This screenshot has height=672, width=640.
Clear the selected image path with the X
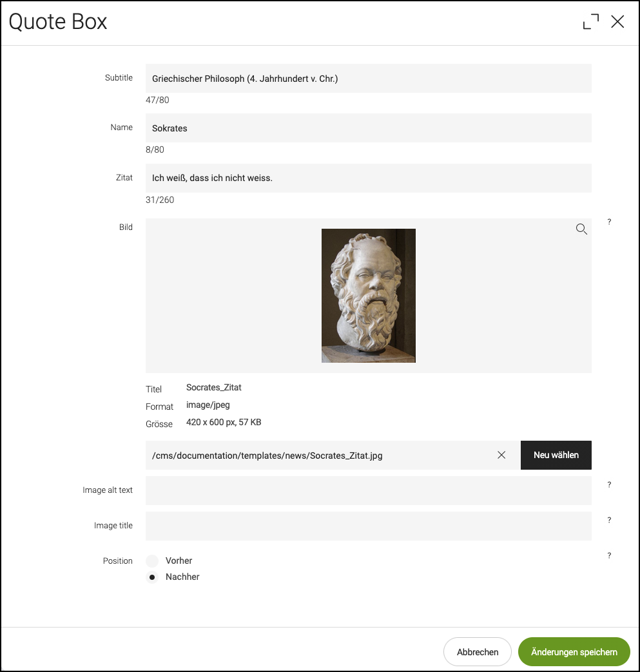point(501,455)
